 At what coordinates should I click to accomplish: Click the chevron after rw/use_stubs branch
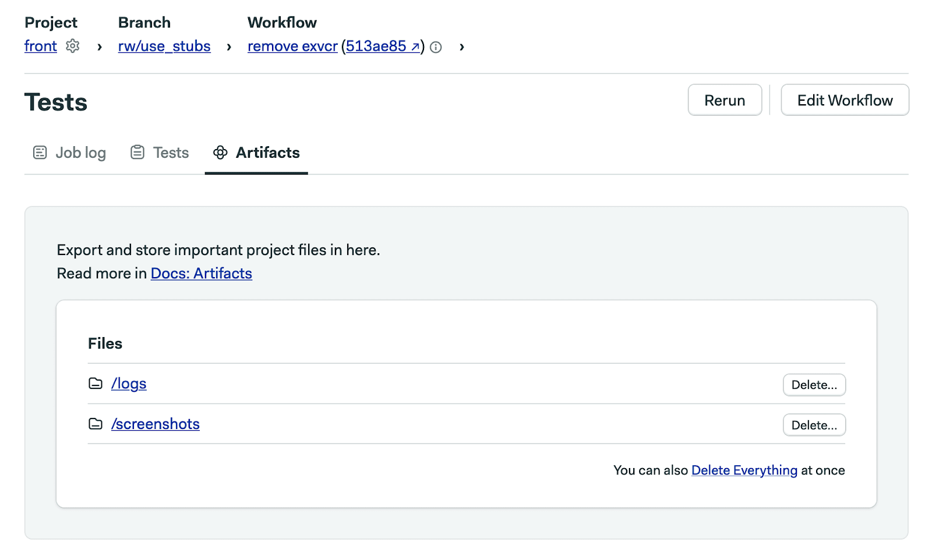click(228, 47)
